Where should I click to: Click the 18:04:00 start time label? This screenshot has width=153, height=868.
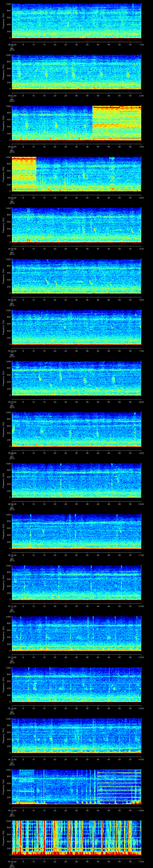point(12,249)
